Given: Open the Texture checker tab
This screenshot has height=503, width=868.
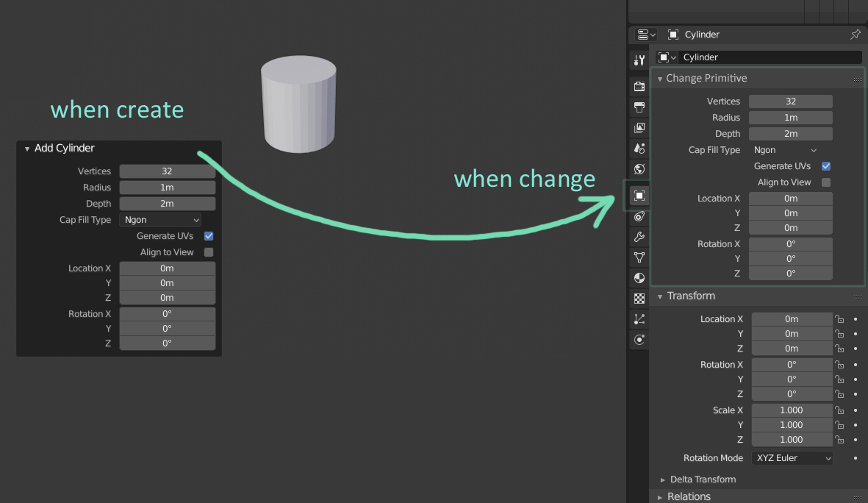Looking at the screenshot, I should (639, 299).
